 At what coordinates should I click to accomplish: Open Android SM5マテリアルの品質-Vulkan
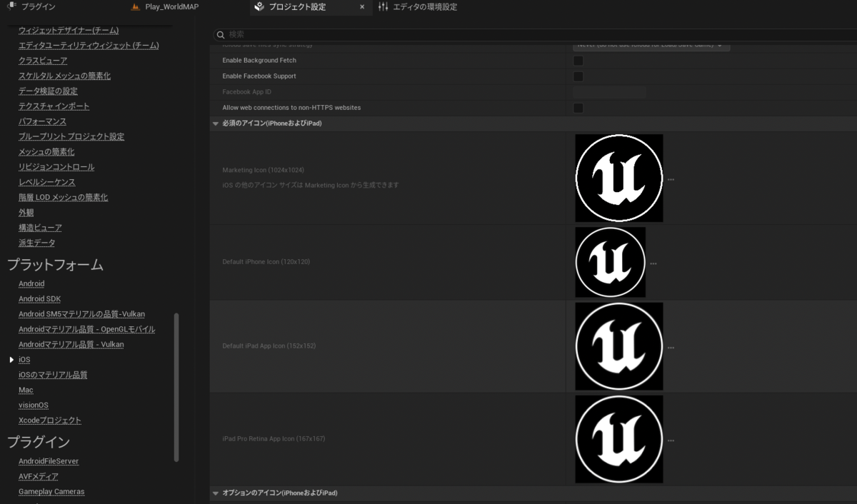pyautogui.click(x=81, y=314)
